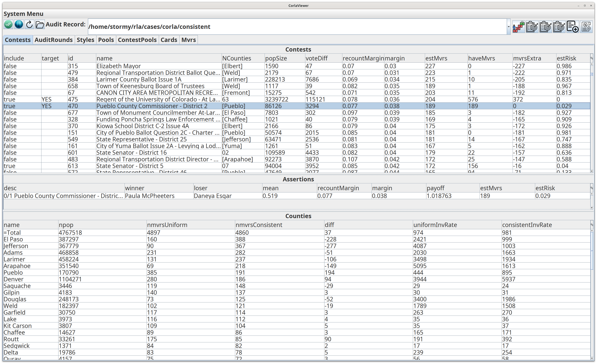Open the Pools tab

(106, 40)
